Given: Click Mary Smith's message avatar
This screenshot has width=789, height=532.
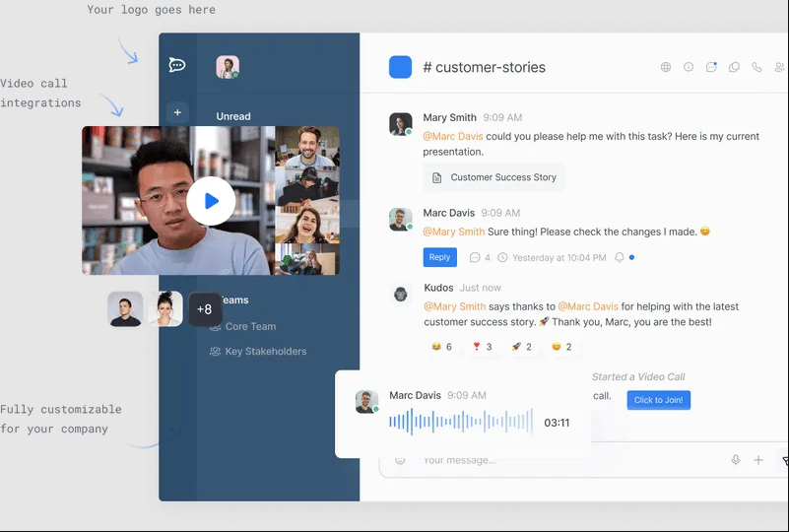Looking at the screenshot, I should pyautogui.click(x=401, y=124).
